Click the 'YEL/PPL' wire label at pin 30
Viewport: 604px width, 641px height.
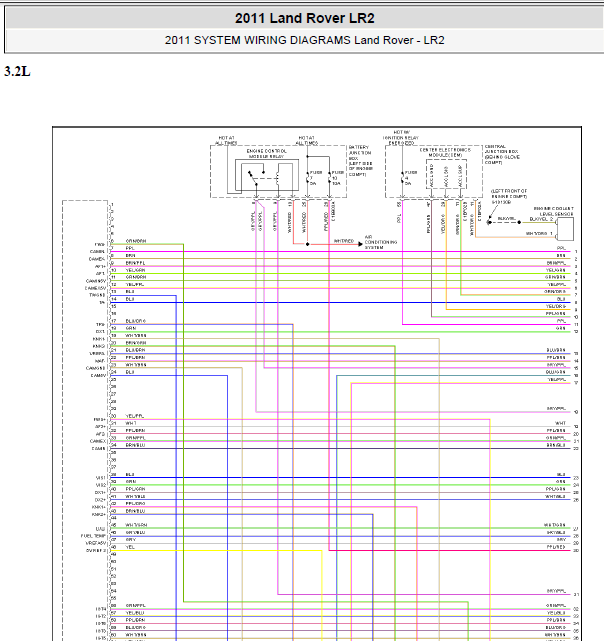(x=135, y=416)
